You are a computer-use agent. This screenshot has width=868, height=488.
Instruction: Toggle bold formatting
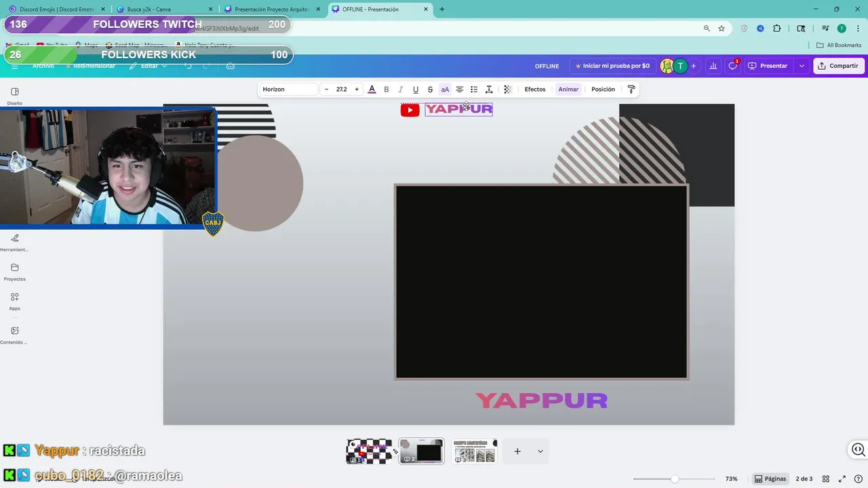click(387, 89)
